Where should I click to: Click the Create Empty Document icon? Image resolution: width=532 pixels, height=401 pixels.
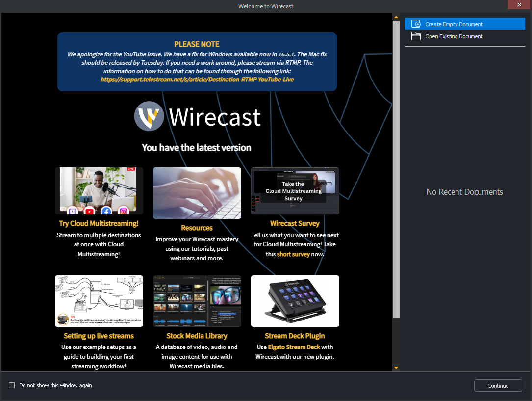point(416,24)
